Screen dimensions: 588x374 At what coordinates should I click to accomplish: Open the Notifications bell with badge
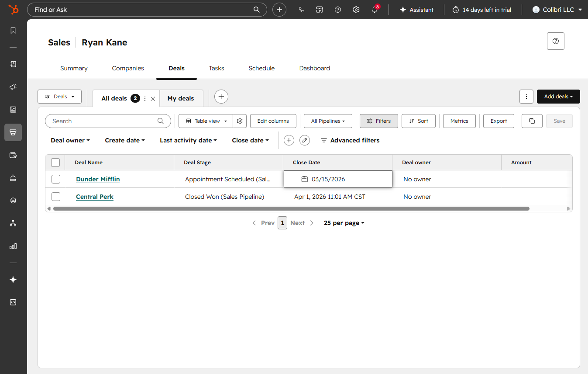pos(375,9)
